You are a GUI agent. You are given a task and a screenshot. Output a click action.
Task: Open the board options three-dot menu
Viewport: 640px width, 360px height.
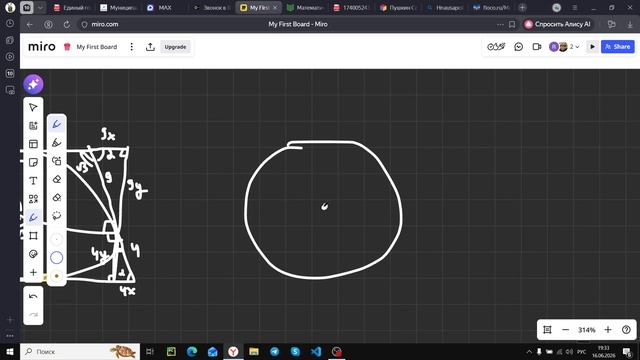(x=131, y=47)
